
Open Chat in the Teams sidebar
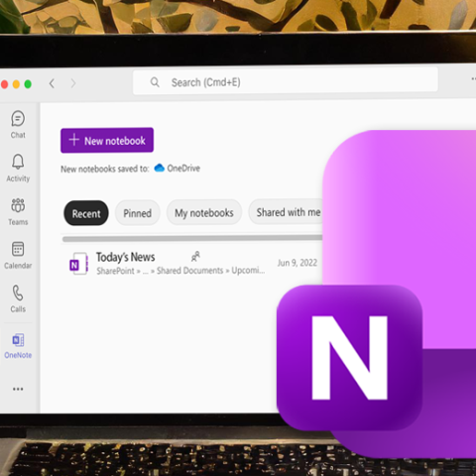click(x=18, y=124)
